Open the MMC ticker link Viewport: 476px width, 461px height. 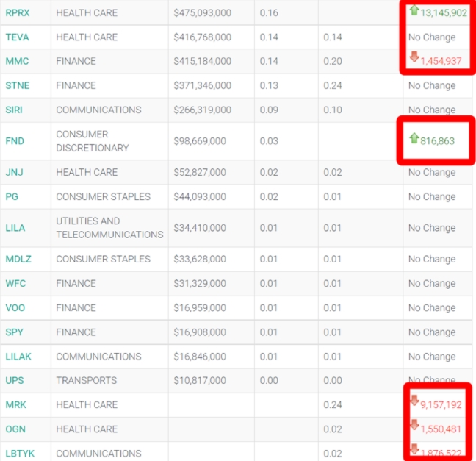[17, 61]
